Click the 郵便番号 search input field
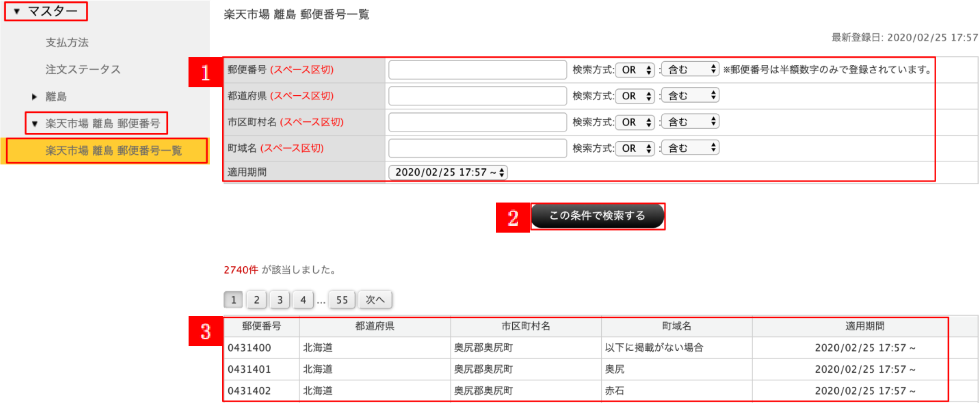980x405 pixels. (477, 70)
